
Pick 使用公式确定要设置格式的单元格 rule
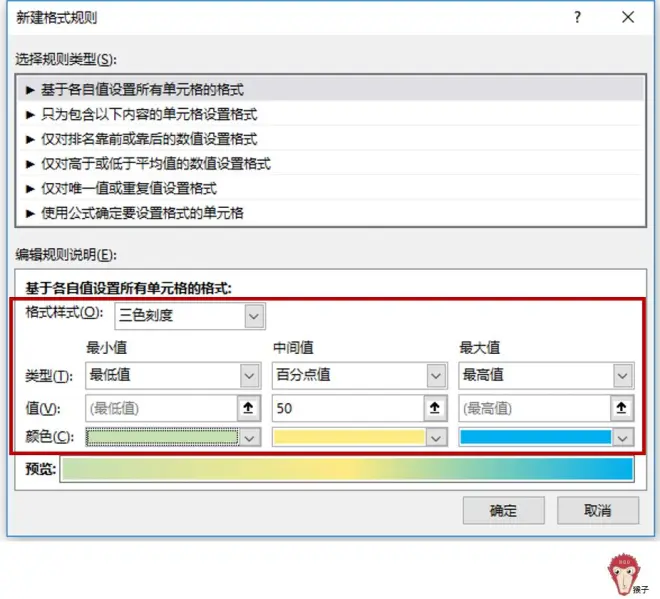pos(331,213)
